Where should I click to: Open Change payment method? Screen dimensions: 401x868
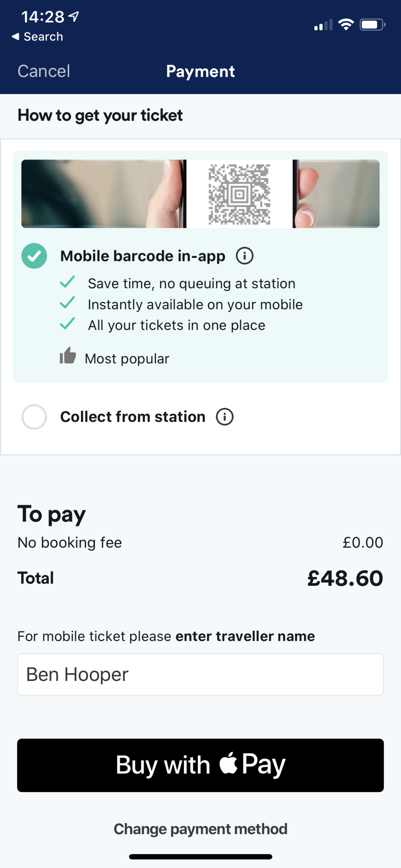click(x=200, y=829)
